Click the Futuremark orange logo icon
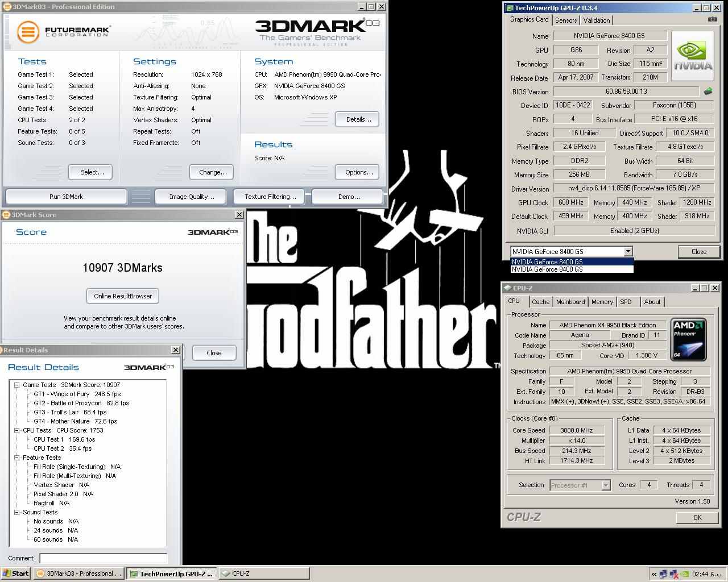 coord(28,32)
